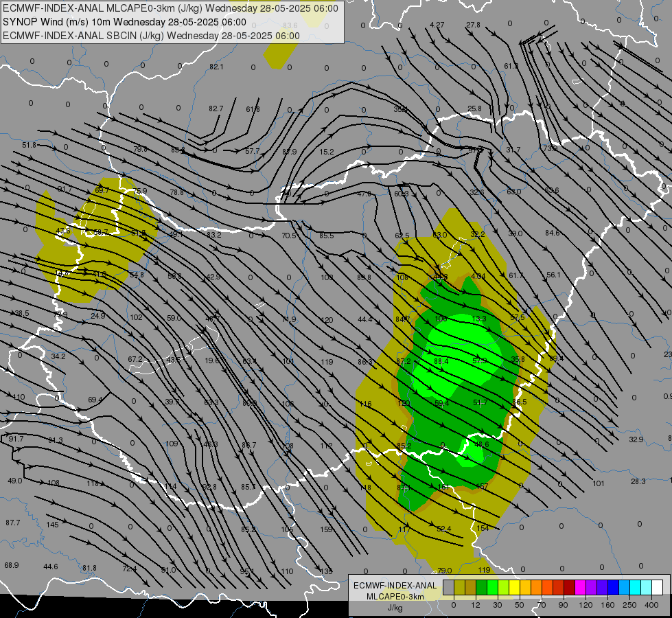Viewport: 672px width, 618px height.
Task: Click the map value 79.0
Action: (444, 571)
